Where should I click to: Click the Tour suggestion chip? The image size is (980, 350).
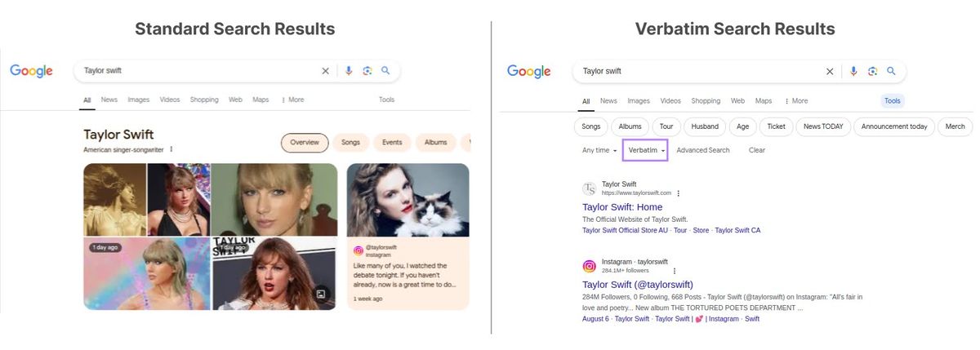(666, 126)
